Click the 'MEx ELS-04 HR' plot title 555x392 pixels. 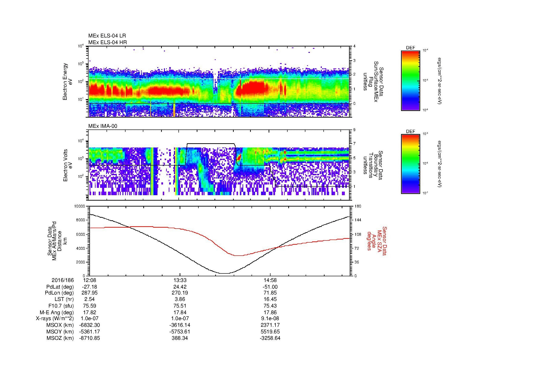coord(107,42)
